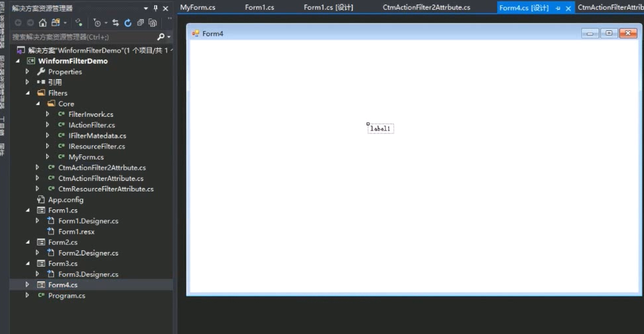The height and width of the screenshot is (334, 644).
Task: Toggle the Pending Changes Filter clock icon
Action: pyautogui.click(x=97, y=23)
